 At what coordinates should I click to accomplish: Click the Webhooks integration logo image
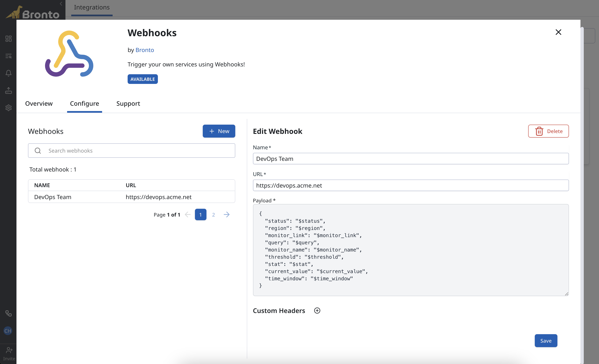click(x=69, y=53)
